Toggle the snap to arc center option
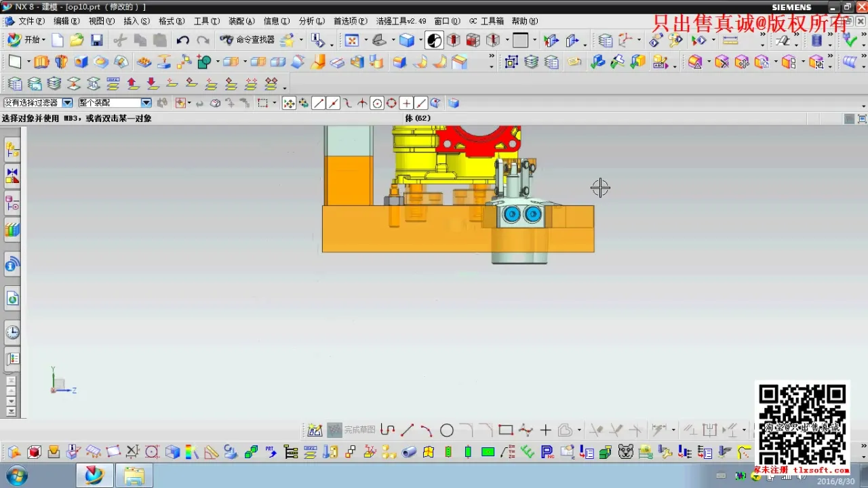 [377, 103]
